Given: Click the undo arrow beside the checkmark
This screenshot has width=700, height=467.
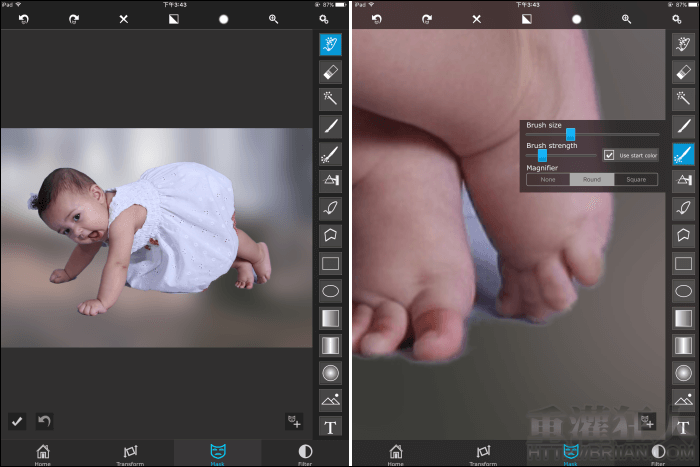Looking at the screenshot, I should pos(44,421).
